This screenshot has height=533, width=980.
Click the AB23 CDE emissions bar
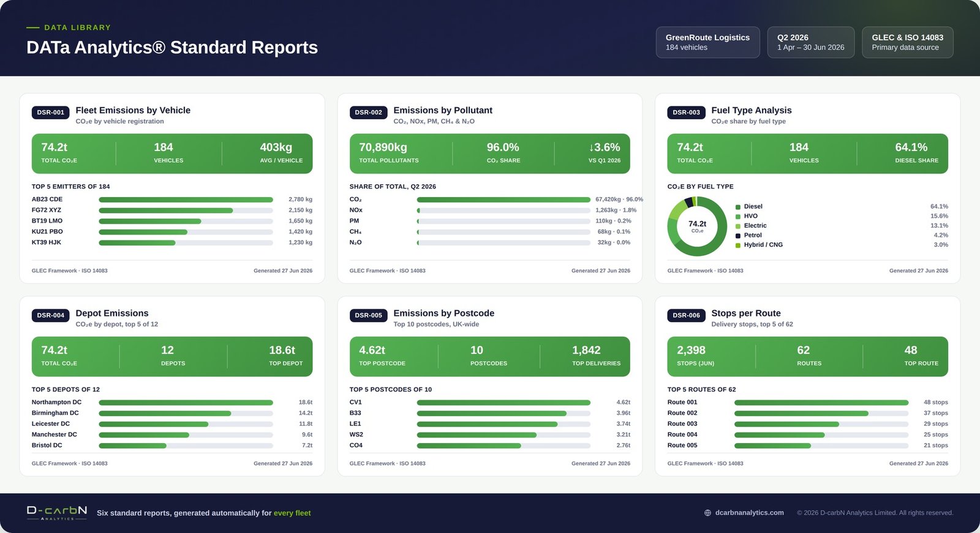tap(186, 199)
